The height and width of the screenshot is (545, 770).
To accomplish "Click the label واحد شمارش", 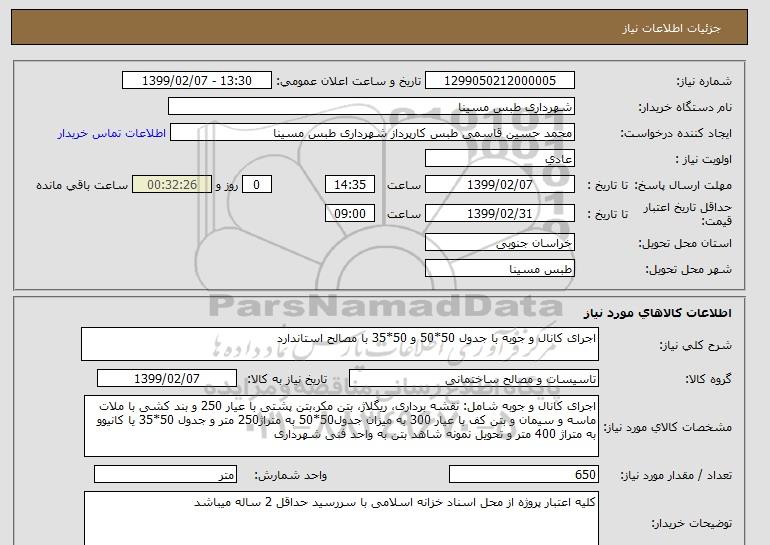I will coord(291,475).
